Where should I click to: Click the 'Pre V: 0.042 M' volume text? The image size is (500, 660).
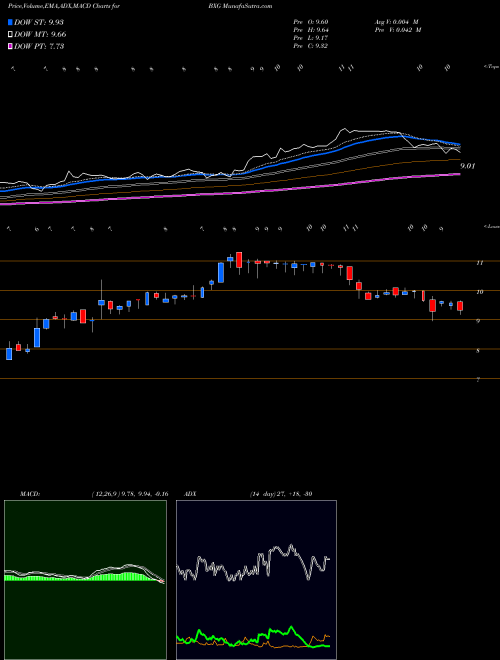tap(397, 30)
